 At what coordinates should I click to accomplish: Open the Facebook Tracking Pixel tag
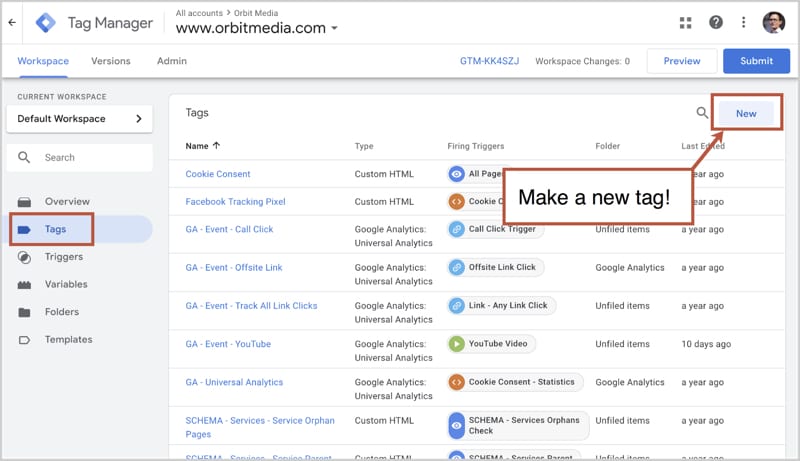[235, 201]
